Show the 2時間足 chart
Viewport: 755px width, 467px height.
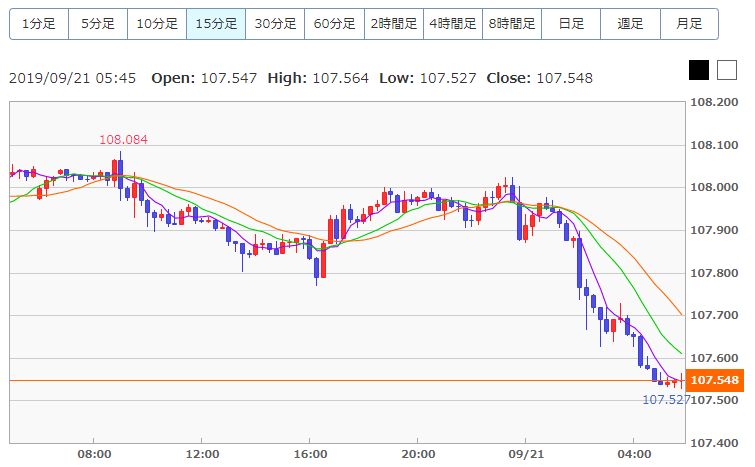[x=394, y=23]
